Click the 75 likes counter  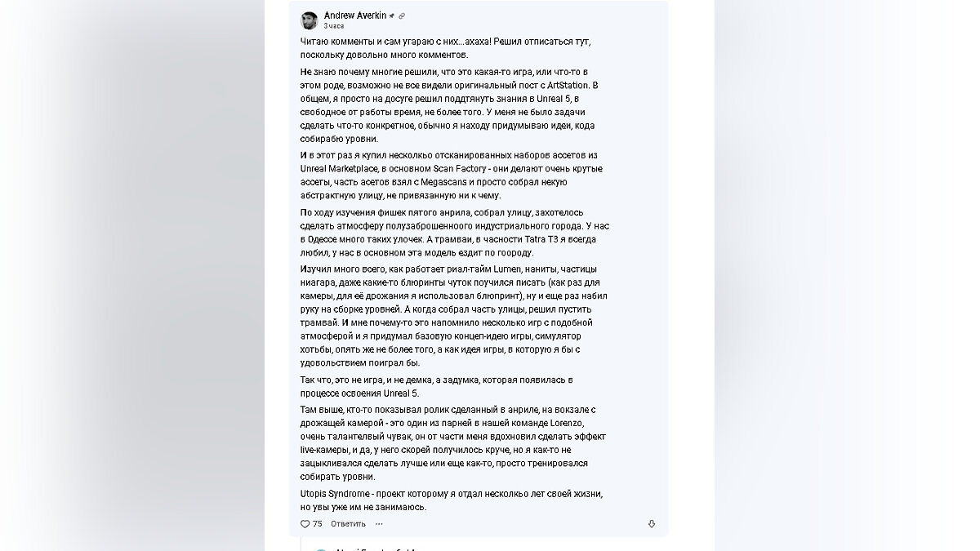coord(318,524)
